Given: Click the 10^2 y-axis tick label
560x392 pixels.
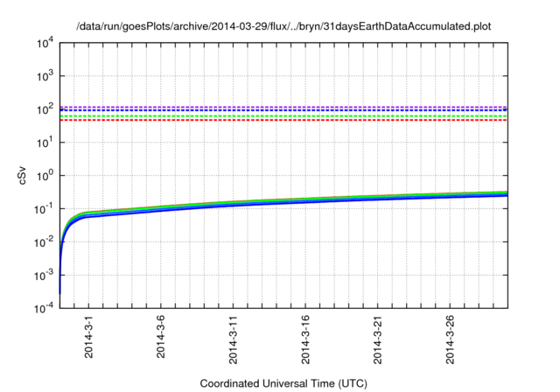Looking at the screenshot, I should (45, 109).
